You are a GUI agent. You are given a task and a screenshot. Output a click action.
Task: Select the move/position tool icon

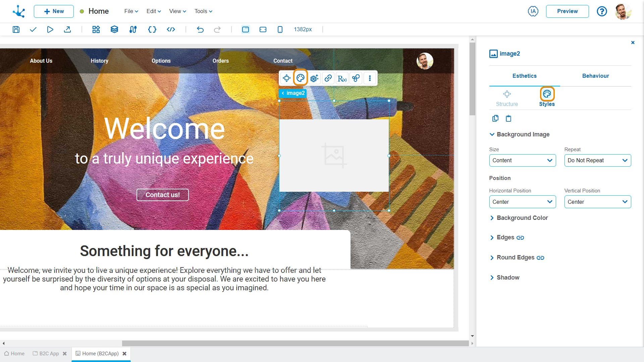tap(287, 78)
